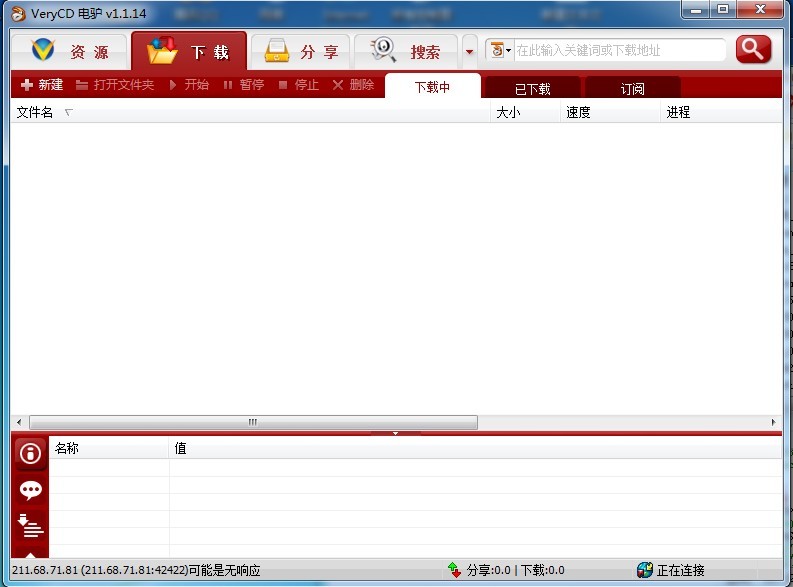Click the red magnifier search button
The image size is (793, 587).
753,49
